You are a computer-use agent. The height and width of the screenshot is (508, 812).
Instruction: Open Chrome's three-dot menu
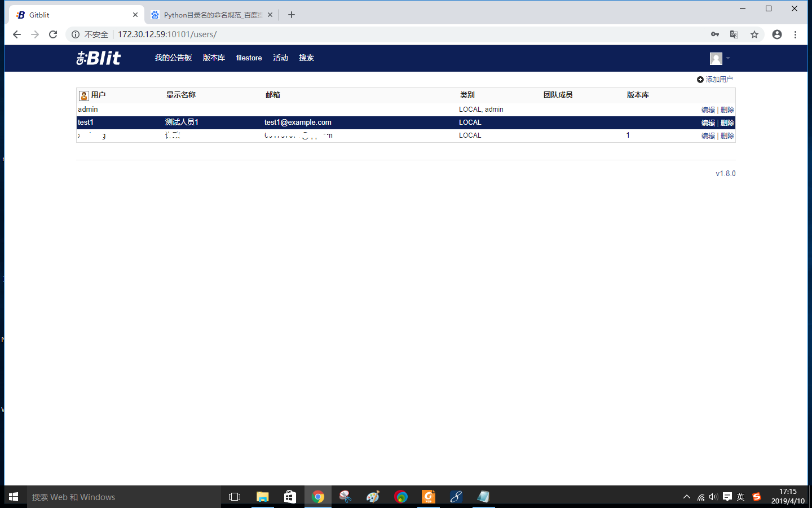[x=796, y=34]
